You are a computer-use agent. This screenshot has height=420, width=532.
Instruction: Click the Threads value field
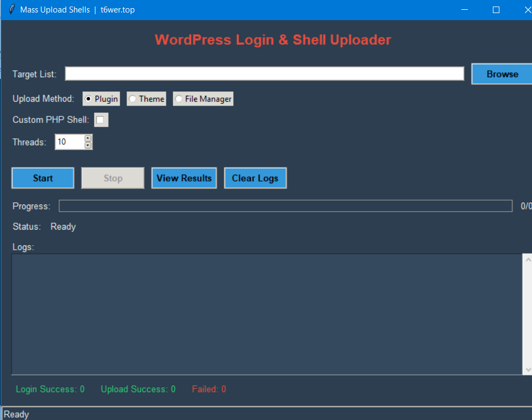(70, 141)
